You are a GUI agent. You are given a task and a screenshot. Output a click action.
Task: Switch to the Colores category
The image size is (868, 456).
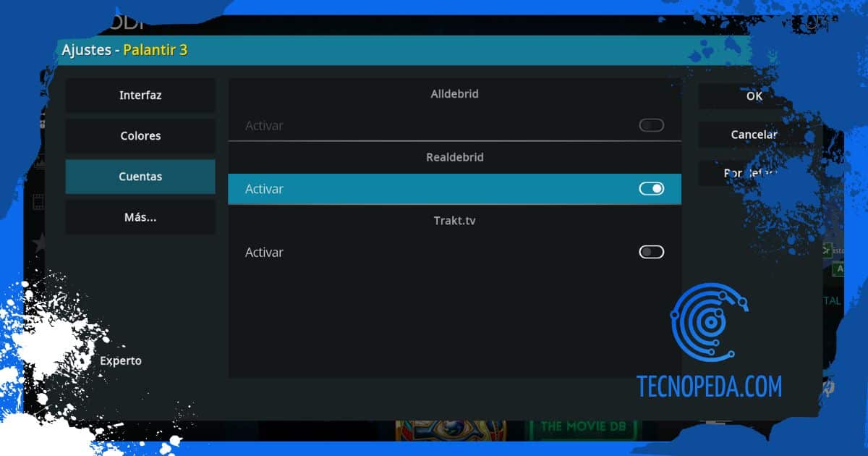pos(140,135)
